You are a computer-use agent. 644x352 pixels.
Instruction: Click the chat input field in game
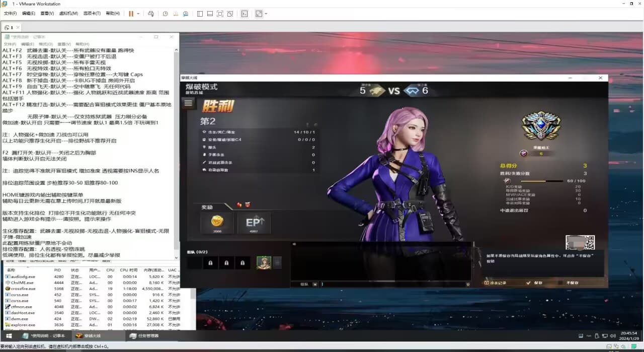click(392, 285)
